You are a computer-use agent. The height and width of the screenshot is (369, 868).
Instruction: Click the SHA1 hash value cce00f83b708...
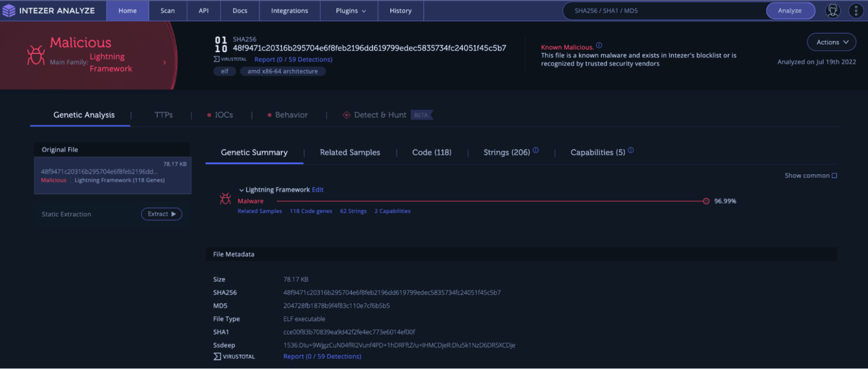click(x=349, y=332)
